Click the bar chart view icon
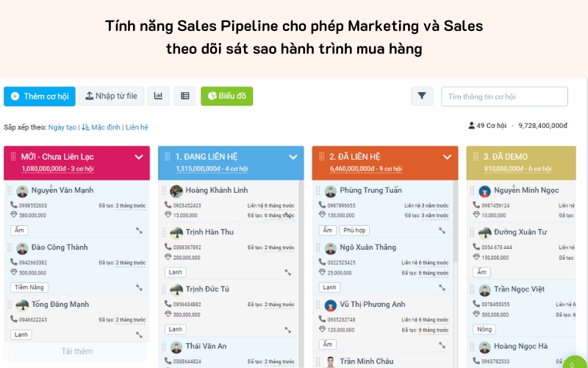 (158, 96)
